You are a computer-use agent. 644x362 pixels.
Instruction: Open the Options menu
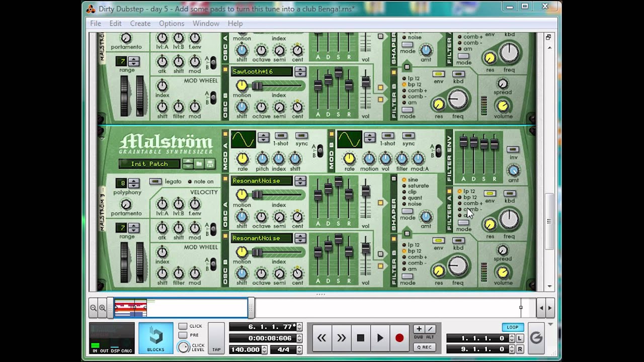coord(172,24)
